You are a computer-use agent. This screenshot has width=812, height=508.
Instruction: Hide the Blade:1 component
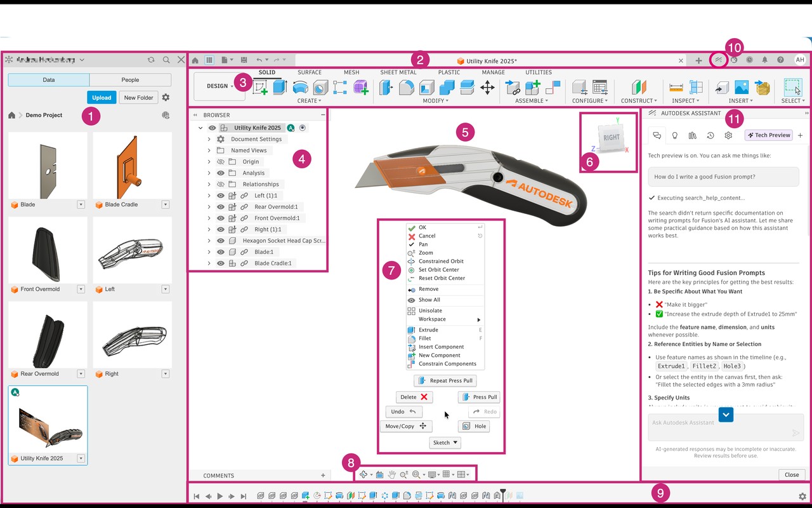tap(221, 252)
